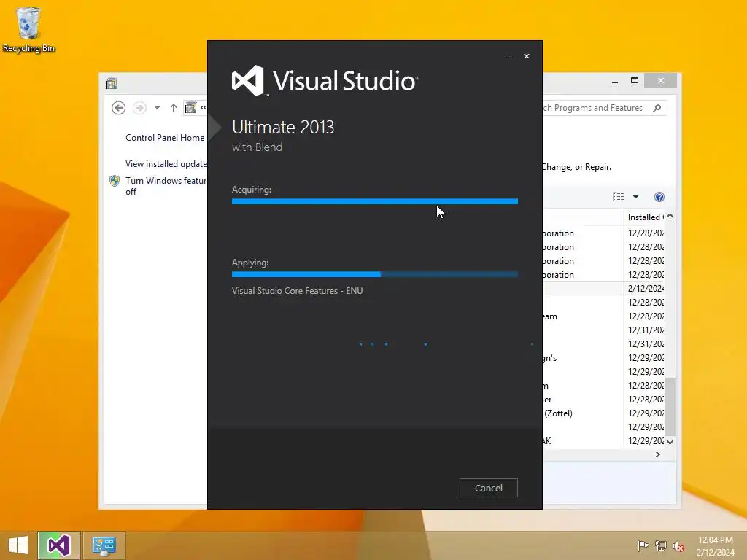Select the program row ending in gn's
The width and height of the screenshot is (747, 560).
click(603, 357)
